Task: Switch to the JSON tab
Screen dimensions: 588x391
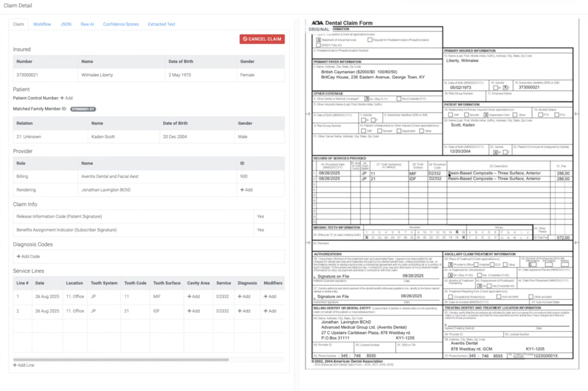Action: coord(66,24)
